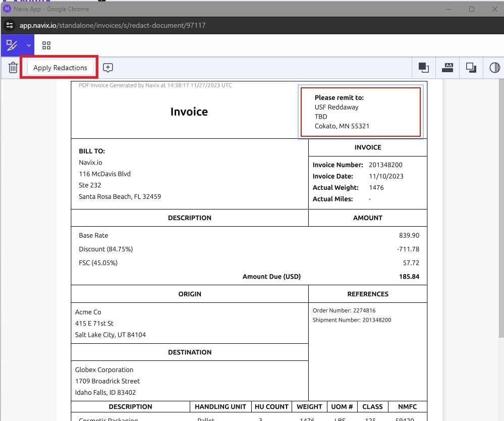
Task: Maximize the Navix App Chrome window
Action: (x=472, y=9)
